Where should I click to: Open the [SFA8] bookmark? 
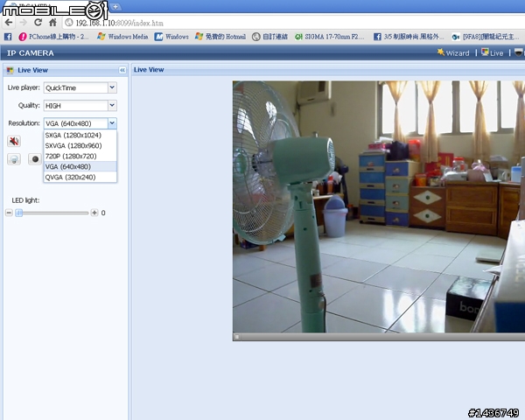[485, 37]
